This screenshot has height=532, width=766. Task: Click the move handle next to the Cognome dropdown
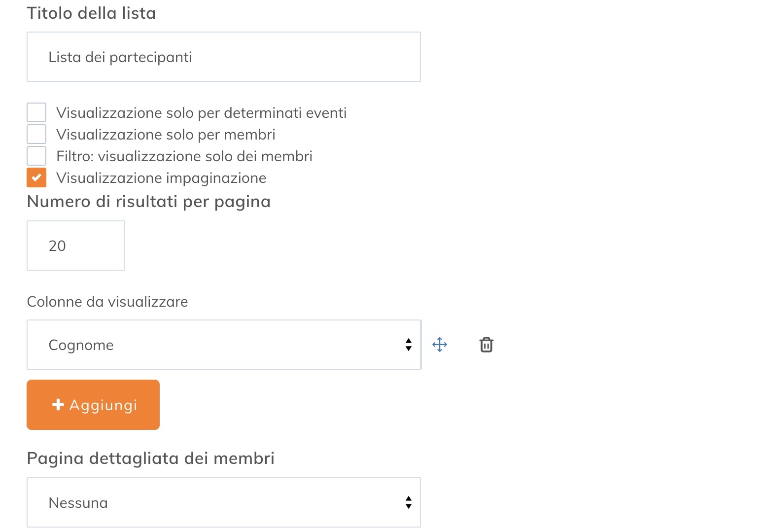pyautogui.click(x=439, y=345)
